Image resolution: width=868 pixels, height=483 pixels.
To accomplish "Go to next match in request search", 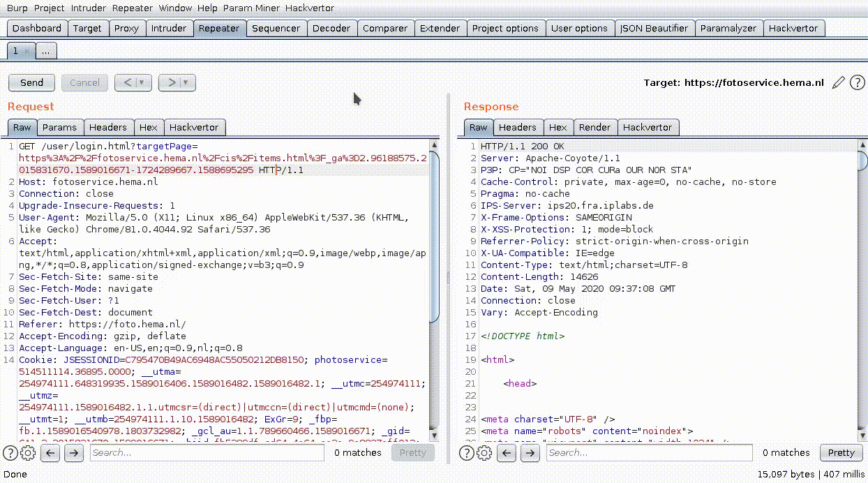I will pos(74,452).
